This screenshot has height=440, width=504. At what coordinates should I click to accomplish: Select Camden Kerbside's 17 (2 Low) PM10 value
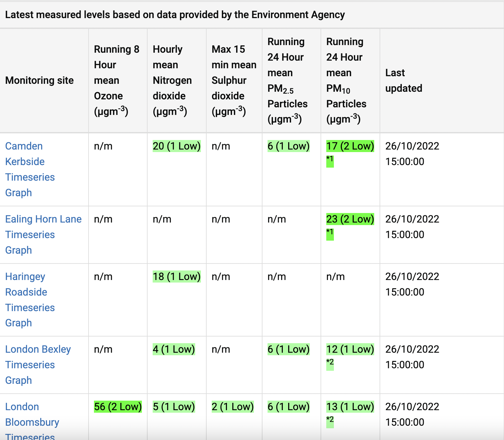click(350, 146)
